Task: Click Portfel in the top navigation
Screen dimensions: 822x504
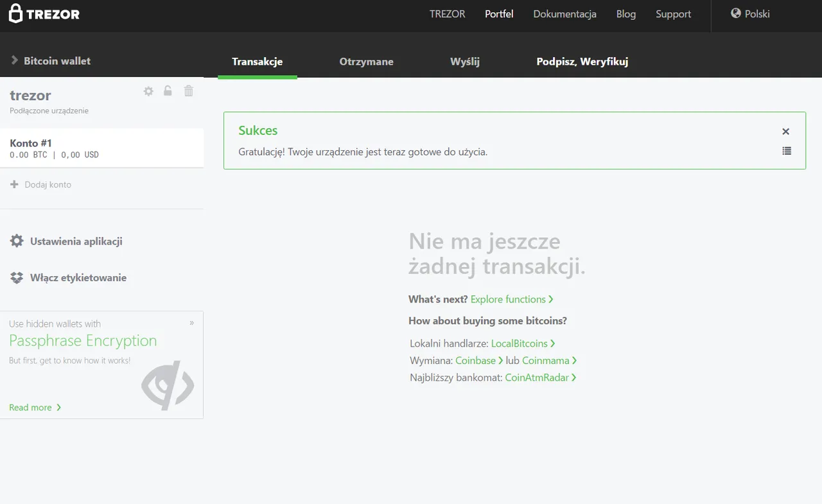Action: coord(499,14)
